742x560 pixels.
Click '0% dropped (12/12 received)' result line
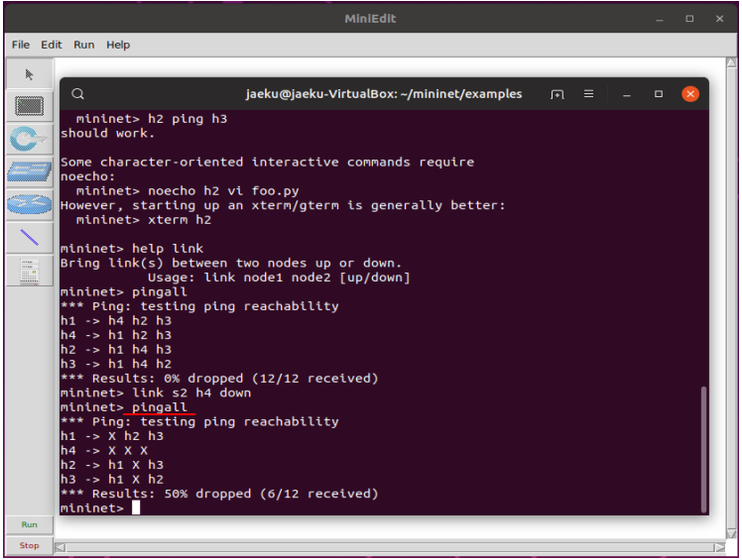click(x=219, y=379)
